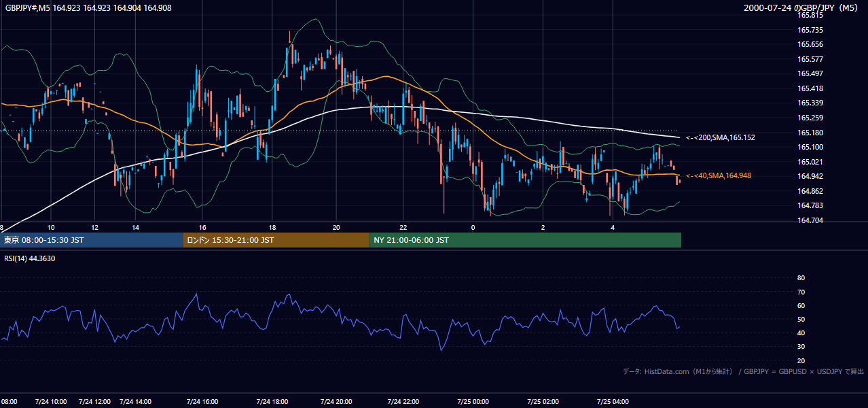Viewport: 868px width, 408px height.
Task: Click the '7/24 16:00' date label
Action: (202, 402)
